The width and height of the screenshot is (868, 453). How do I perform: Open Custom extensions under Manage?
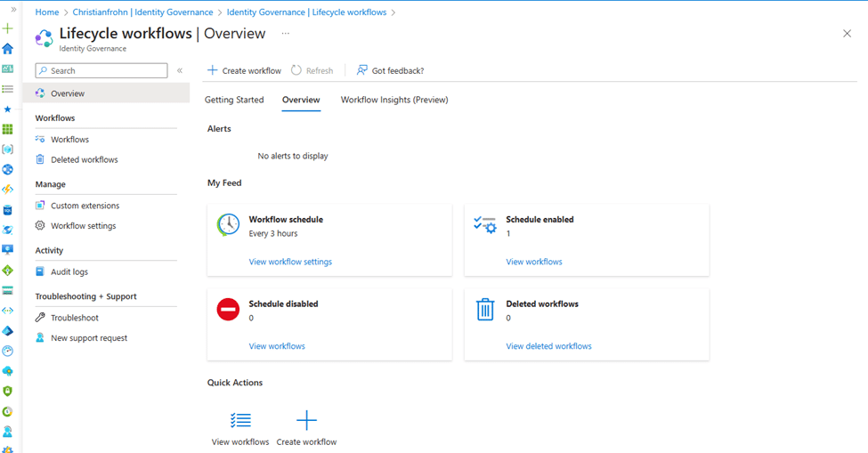click(85, 206)
